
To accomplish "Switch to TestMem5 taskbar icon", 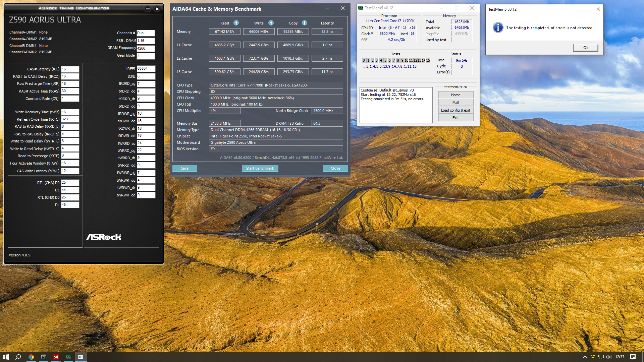I will [68, 357].
